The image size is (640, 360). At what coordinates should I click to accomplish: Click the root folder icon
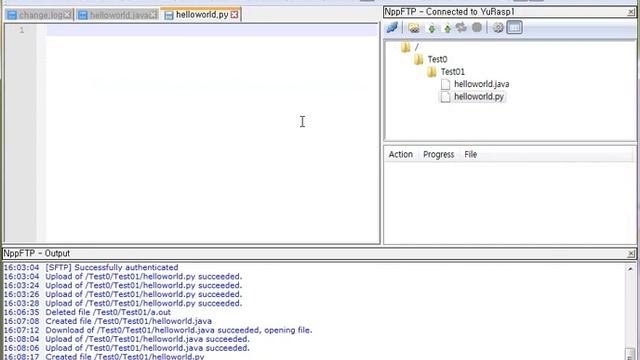point(405,47)
